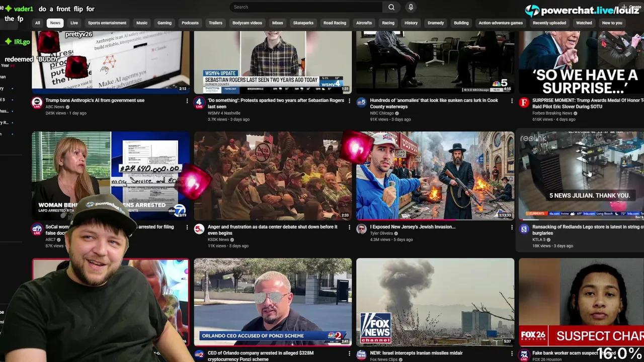
Task: Select the Live filter chip
Action: (x=74, y=23)
